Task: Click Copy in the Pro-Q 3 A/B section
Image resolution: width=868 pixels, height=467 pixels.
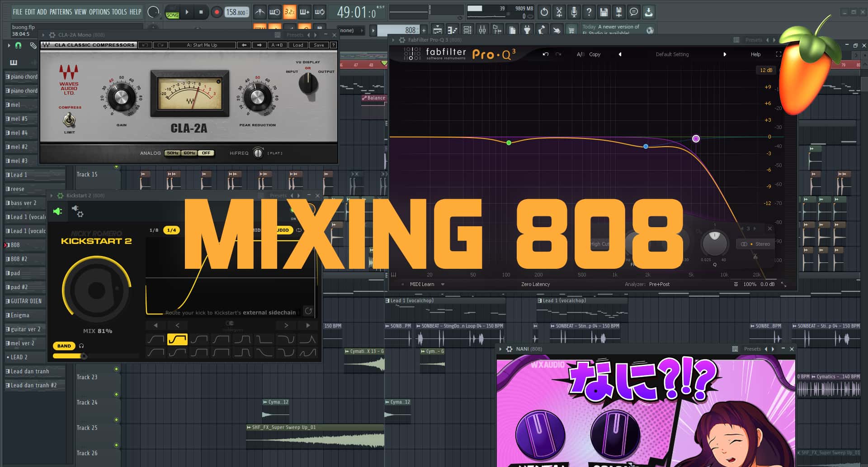Action: [594, 54]
